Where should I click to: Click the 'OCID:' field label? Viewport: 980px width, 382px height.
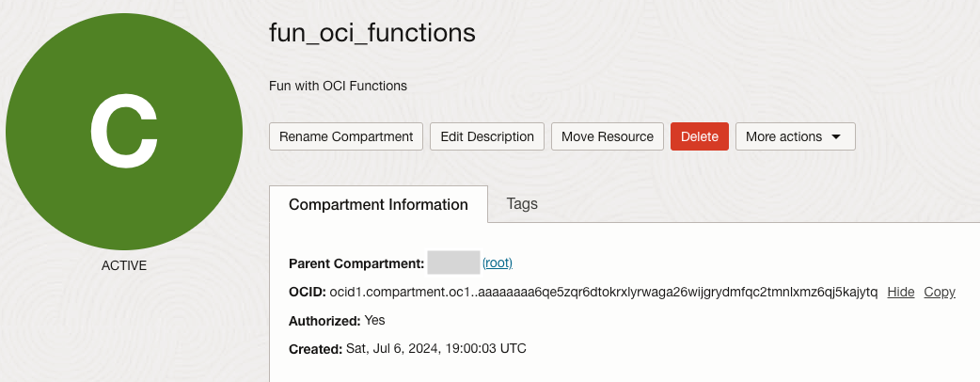[308, 293]
